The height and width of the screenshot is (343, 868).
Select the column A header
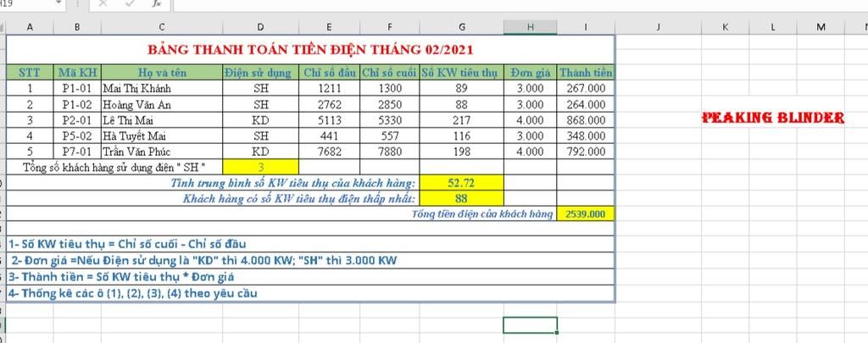(x=30, y=27)
